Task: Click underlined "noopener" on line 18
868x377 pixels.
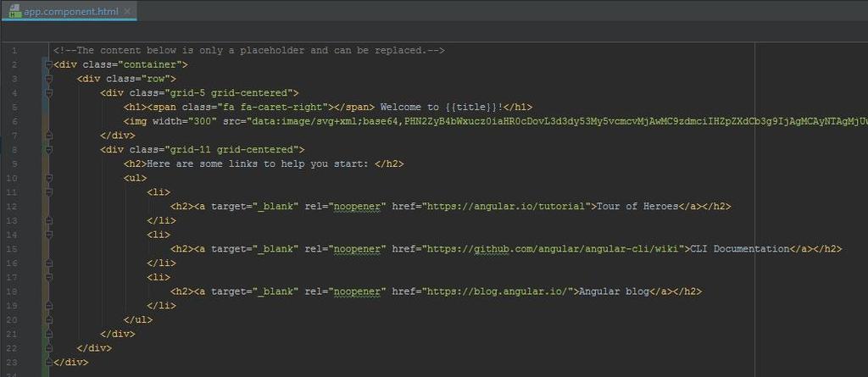Action: [x=358, y=291]
